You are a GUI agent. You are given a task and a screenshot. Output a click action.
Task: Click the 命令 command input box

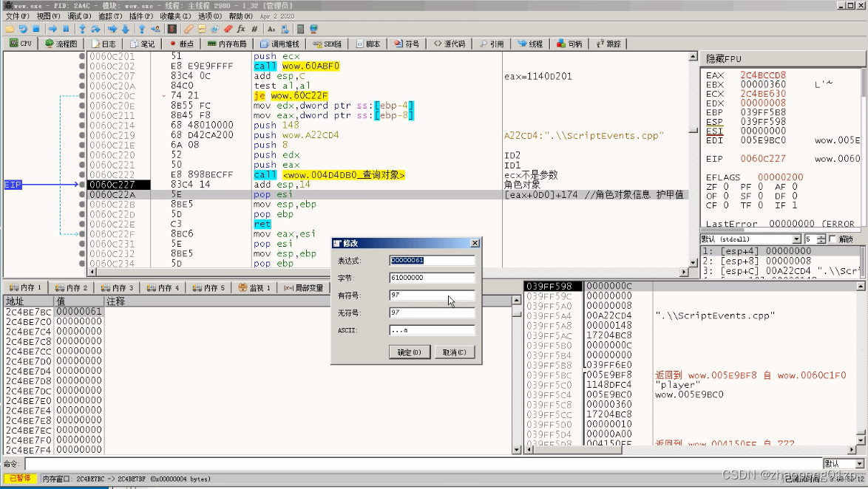click(424, 464)
